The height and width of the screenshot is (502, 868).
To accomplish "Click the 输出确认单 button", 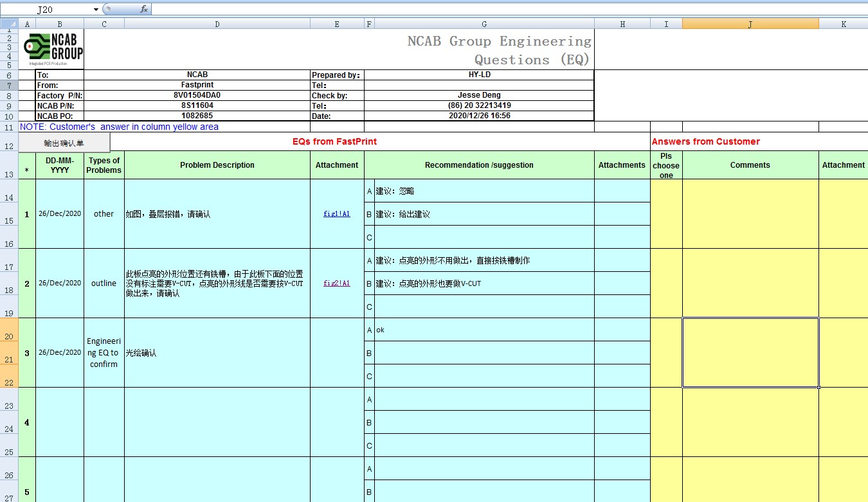I will click(64, 143).
